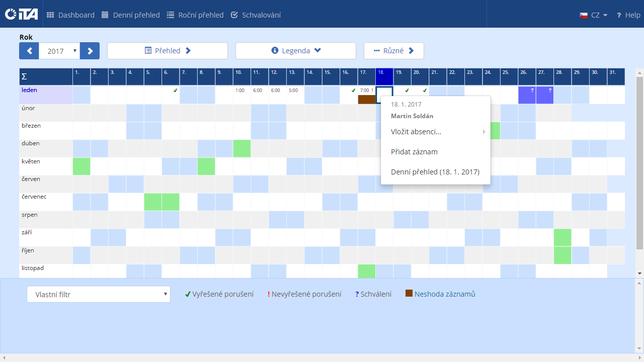This screenshot has width=644, height=362.
Task: Open the 2017 year selector
Action: click(x=59, y=51)
